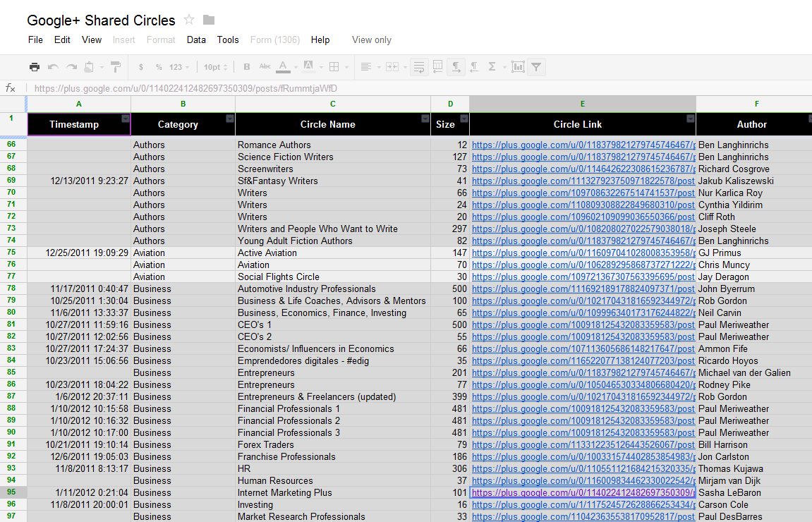
Task: Open Forex Traders circle link
Action: pyautogui.click(x=583, y=445)
